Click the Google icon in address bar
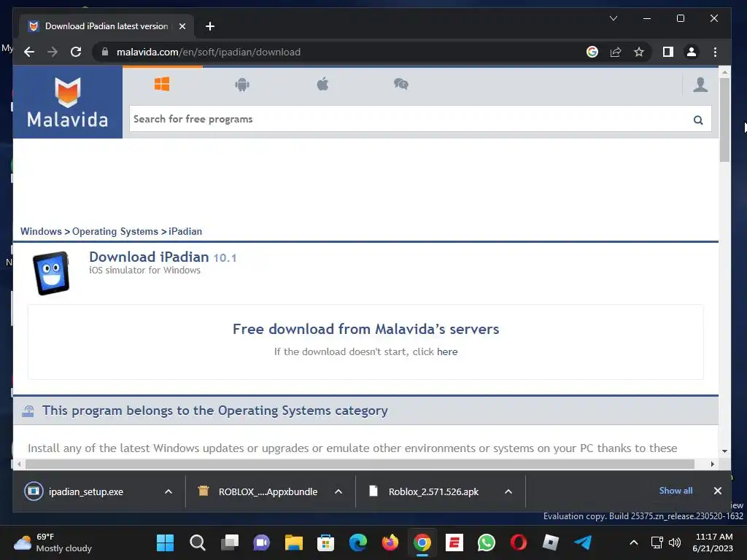This screenshot has height=560, width=747. [592, 52]
